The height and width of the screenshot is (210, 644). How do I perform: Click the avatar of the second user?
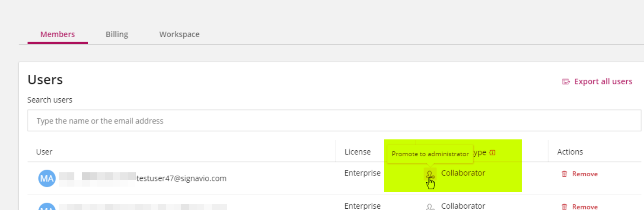click(47, 207)
